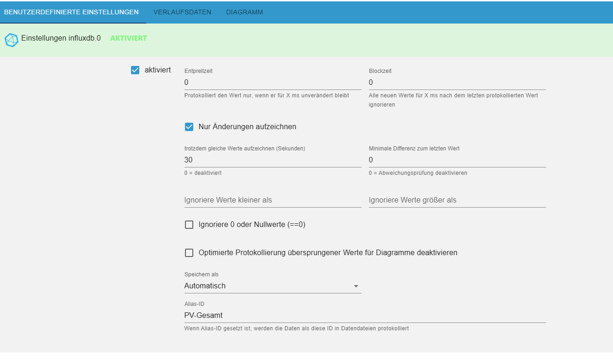
Task: Click the trotzdem gleiche Werte aufzeichnen field
Action: [x=273, y=160]
